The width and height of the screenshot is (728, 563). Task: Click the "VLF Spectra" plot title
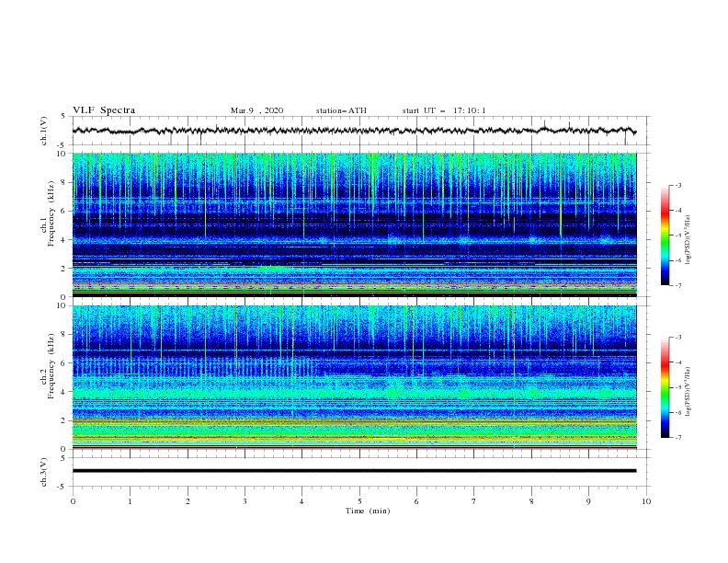(x=104, y=110)
